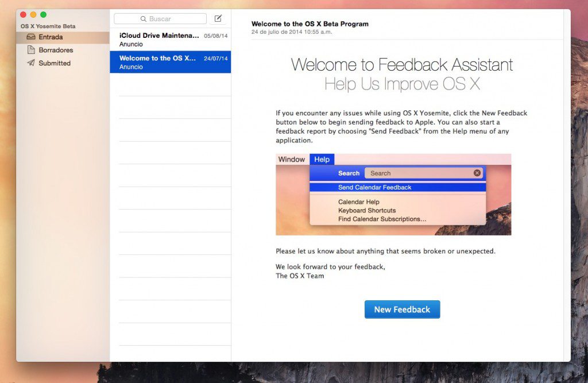Click inside the Buscar search field

[x=160, y=19]
